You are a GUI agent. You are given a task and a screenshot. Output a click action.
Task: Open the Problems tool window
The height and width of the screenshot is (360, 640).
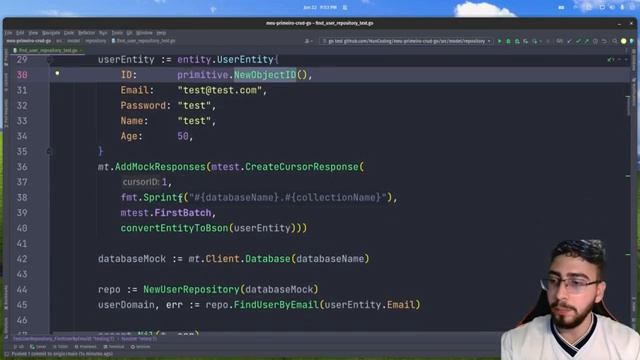[86, 347]
